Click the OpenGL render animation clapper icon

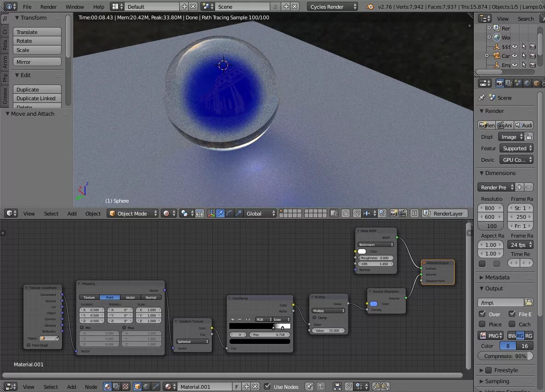click(403, 213)
